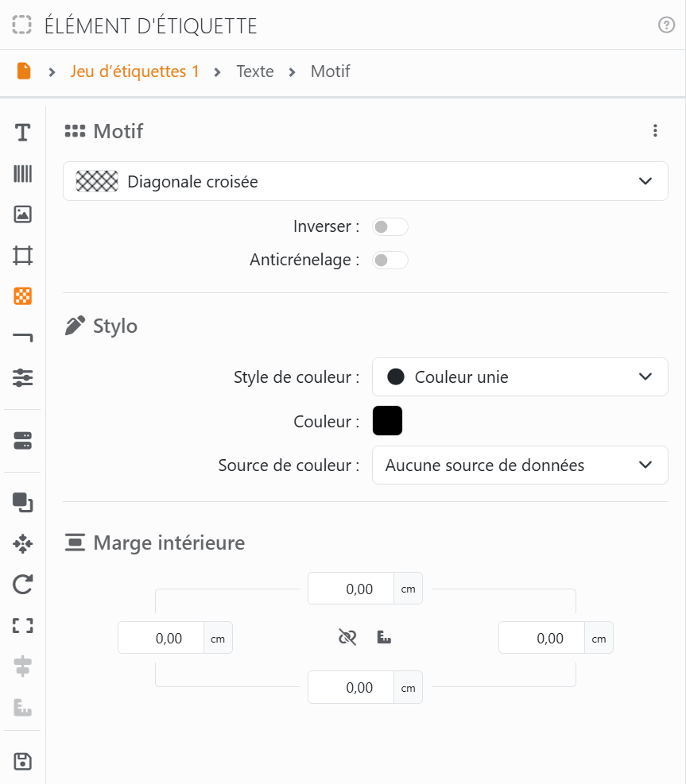The width and height of the screenshot is (686, 784).
Task: Open the corner brackets size tab
Action: pos(22,625)
